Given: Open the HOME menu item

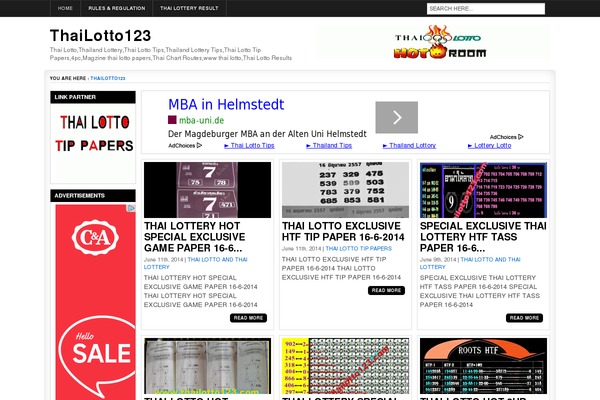Looking at the screenshot, I should (65, 8).
